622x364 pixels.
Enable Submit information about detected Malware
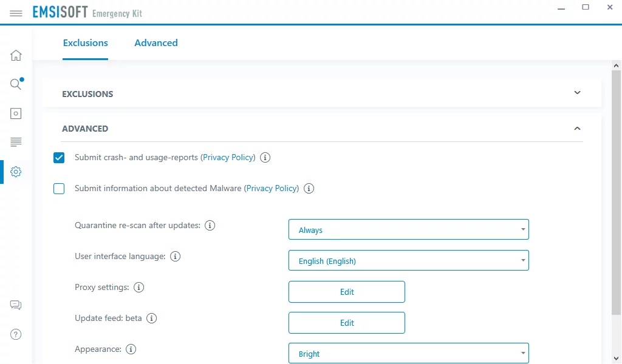pyautogui.click(x=59, y=189)
